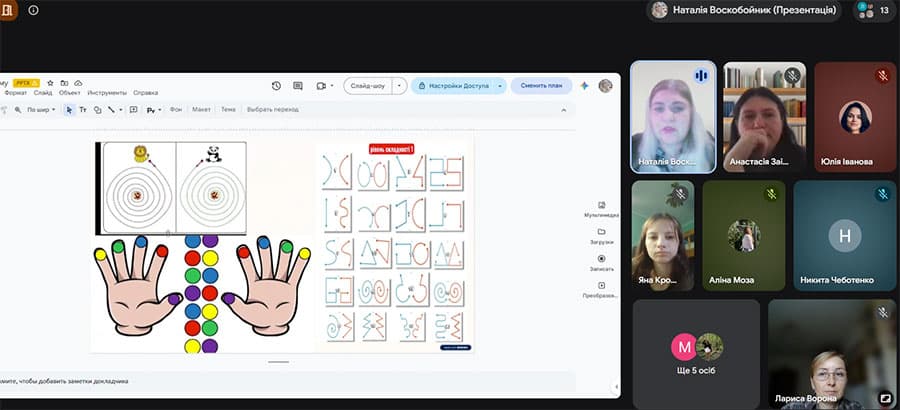Click the Выбрать переход button
The width and height of the screenshot is (900, 410).
(x=273, y=109)
